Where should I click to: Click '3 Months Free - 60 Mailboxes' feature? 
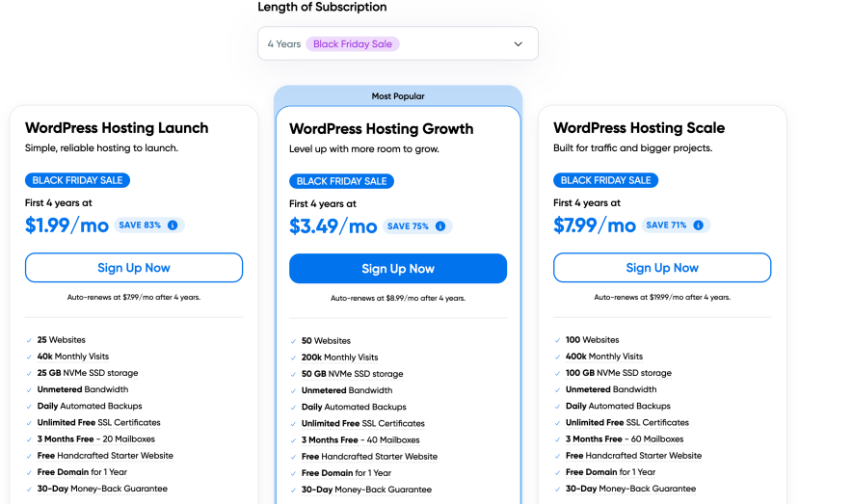click(625, 438)
